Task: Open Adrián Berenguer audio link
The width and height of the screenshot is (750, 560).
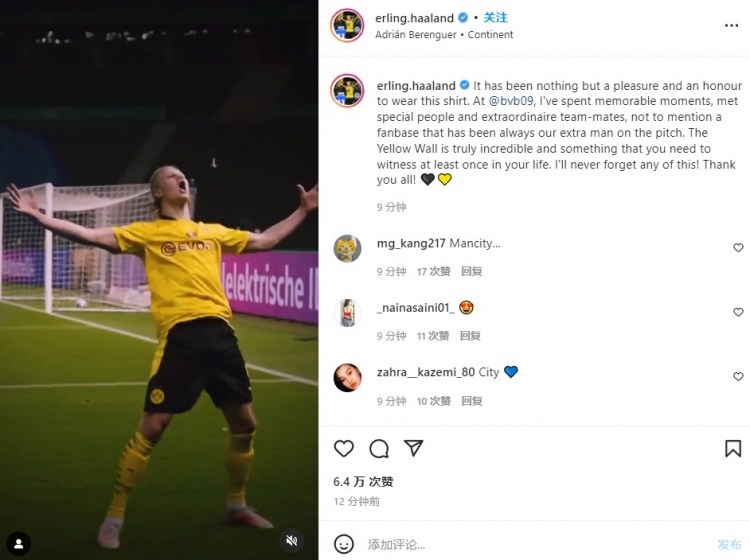Action: pyautogui.click(x=416, y=35)
